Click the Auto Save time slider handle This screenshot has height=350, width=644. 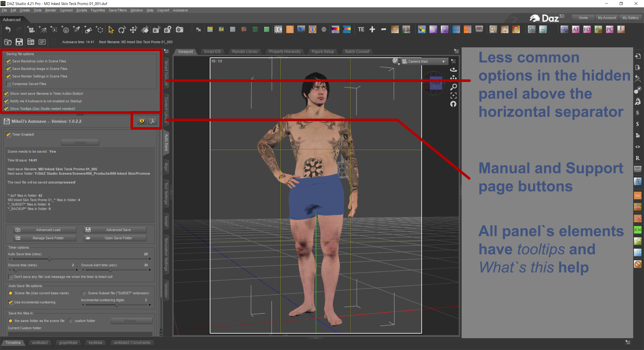(50, 259)
